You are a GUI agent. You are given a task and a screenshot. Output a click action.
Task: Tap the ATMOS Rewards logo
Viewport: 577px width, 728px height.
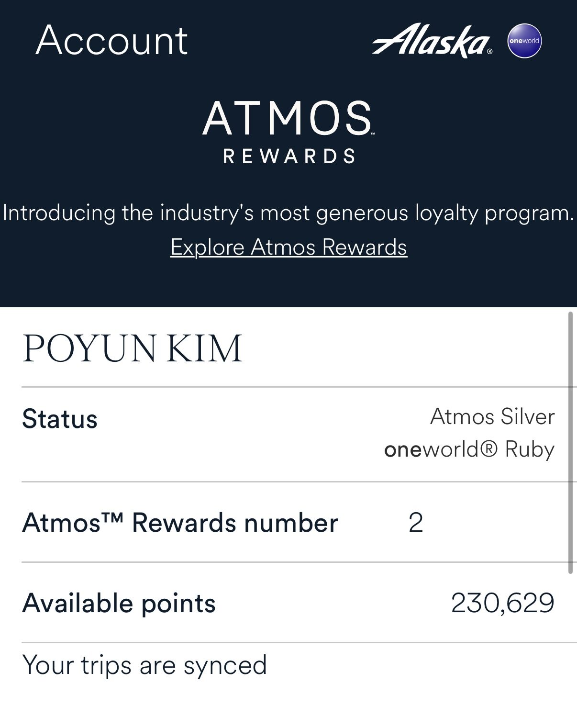[x=288, y=131]
